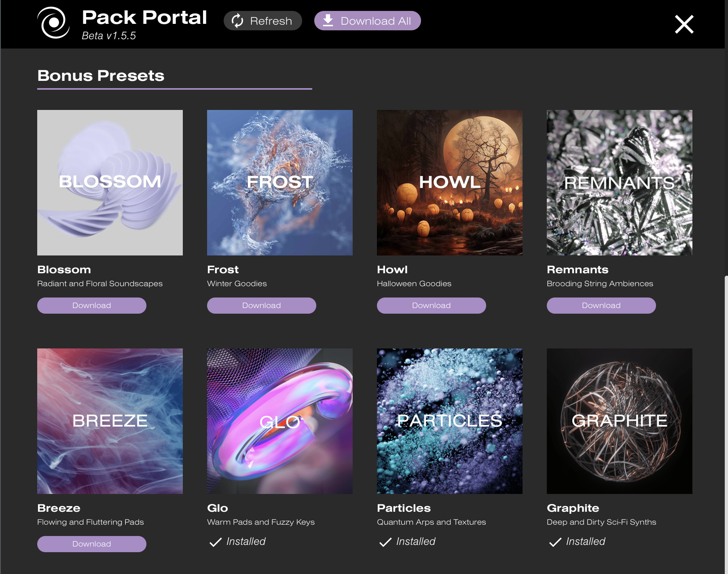Click the Refresh button
The image size is (728, 574).
click(x=263, y=21)
